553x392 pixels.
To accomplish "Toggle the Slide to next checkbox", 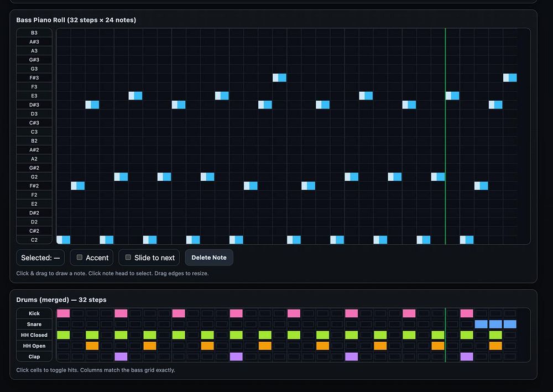I will pyautogui.click(x=128, y=258).
